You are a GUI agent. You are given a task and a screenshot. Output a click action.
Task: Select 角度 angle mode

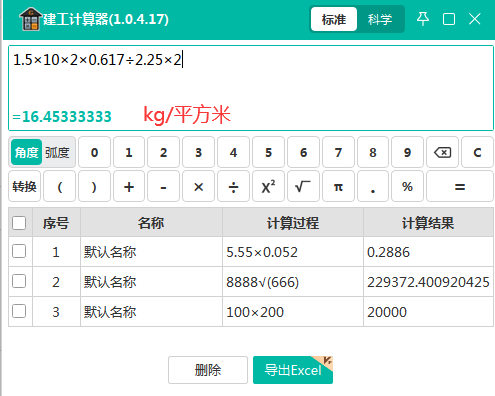point(26,152)
